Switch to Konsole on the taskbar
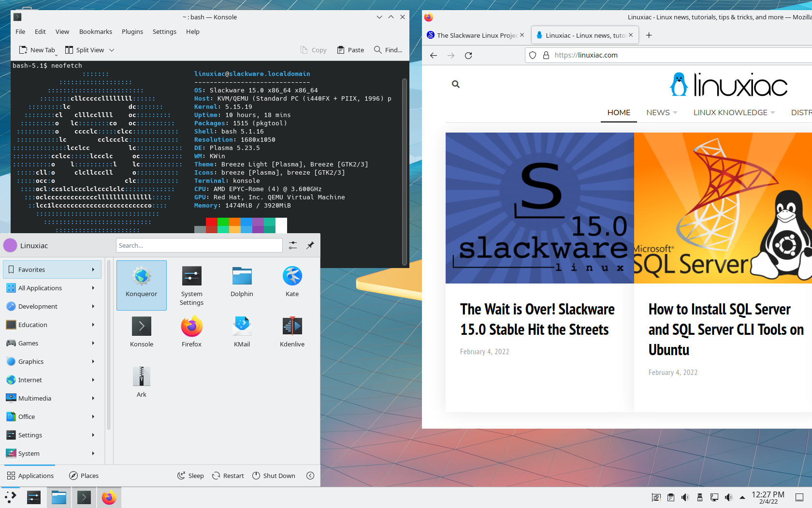This screenshot has height=508, width=812. click(84, 497)
